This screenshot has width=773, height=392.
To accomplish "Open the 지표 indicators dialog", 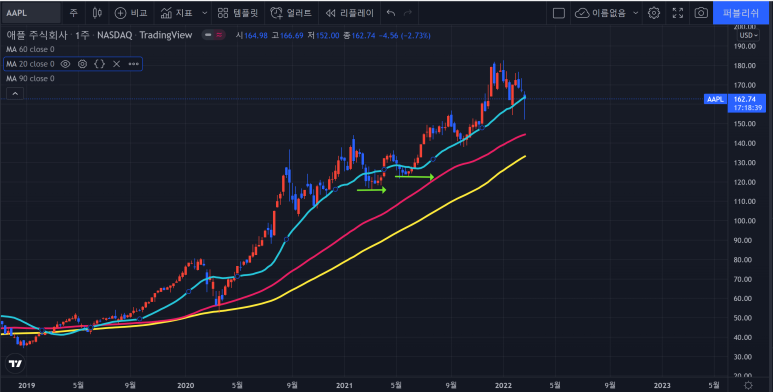I will 177,13.
